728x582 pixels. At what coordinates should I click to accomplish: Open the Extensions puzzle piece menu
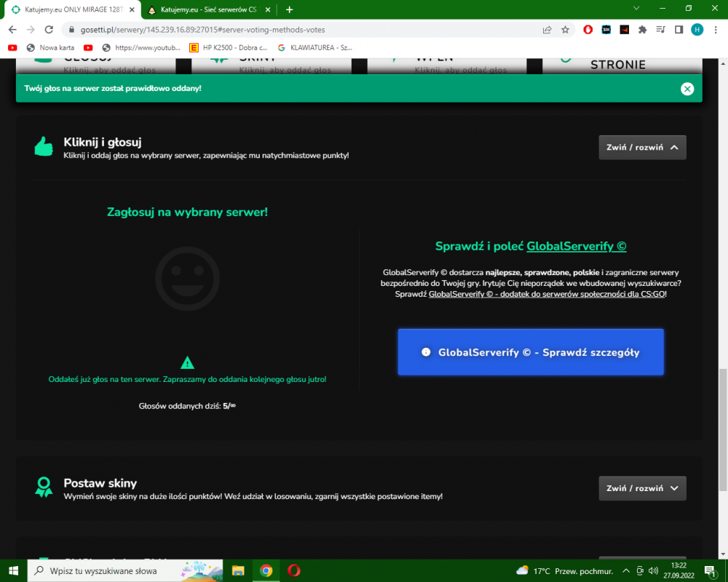click(643, 30)
